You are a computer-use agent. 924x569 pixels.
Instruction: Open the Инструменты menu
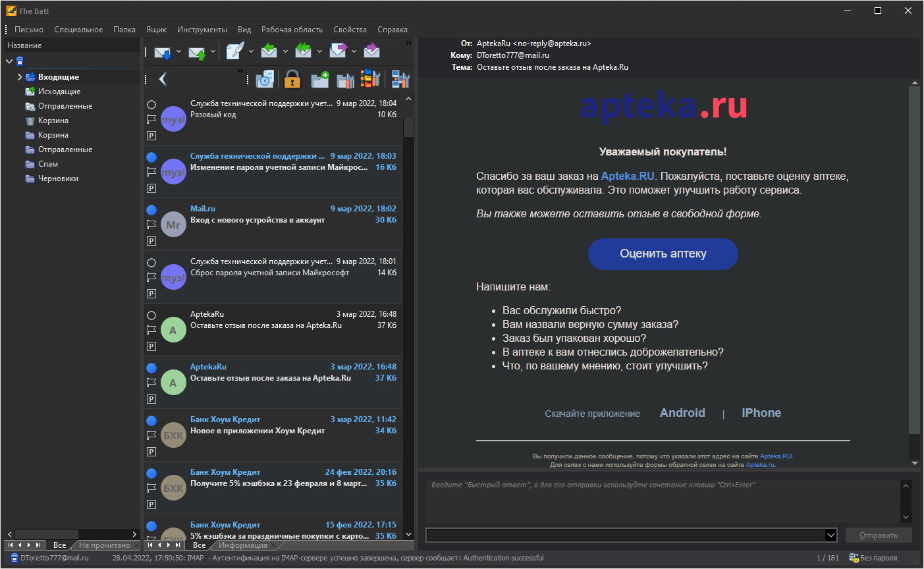coord(202,30)
